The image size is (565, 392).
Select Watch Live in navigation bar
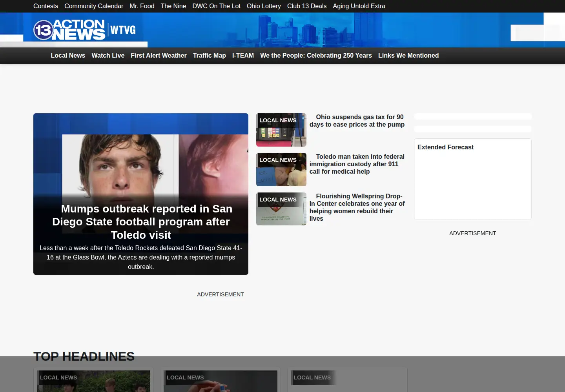point(108,56)
